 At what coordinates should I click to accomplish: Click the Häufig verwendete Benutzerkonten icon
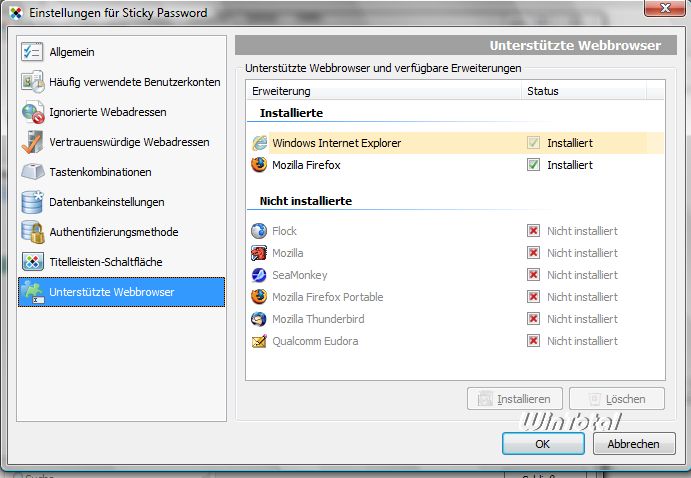(x=32, y=82)
